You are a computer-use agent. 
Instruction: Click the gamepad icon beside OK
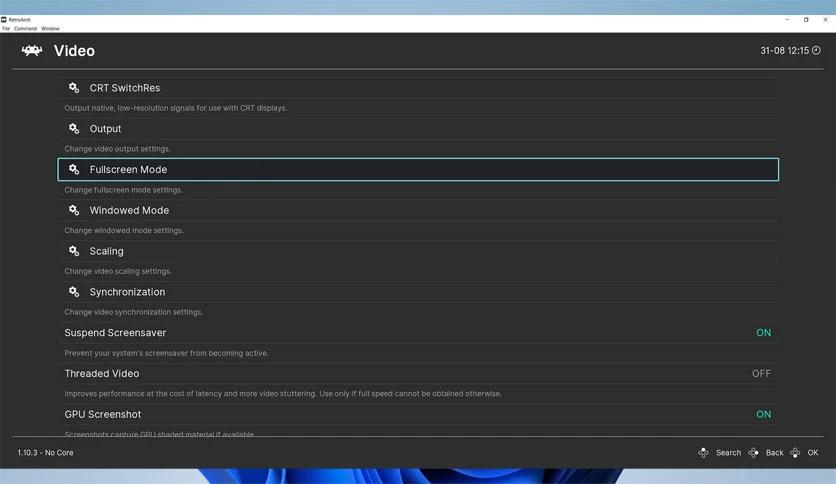[795, 453]
